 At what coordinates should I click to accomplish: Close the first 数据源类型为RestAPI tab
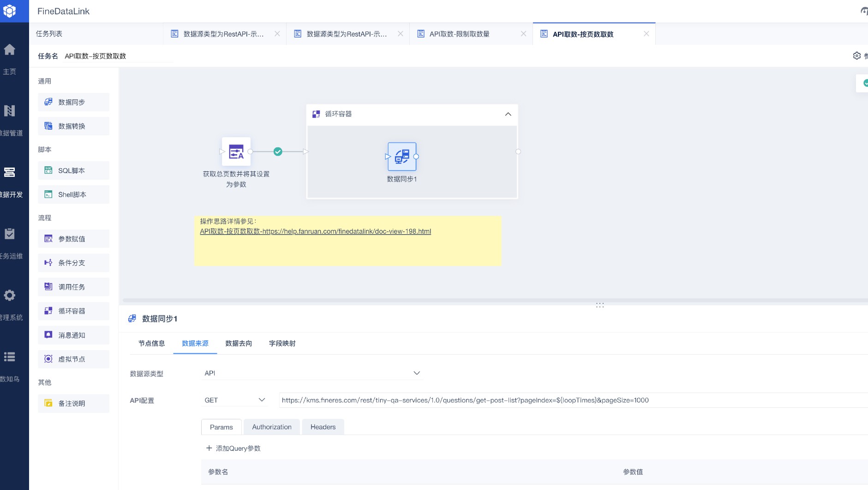[277, 34]
